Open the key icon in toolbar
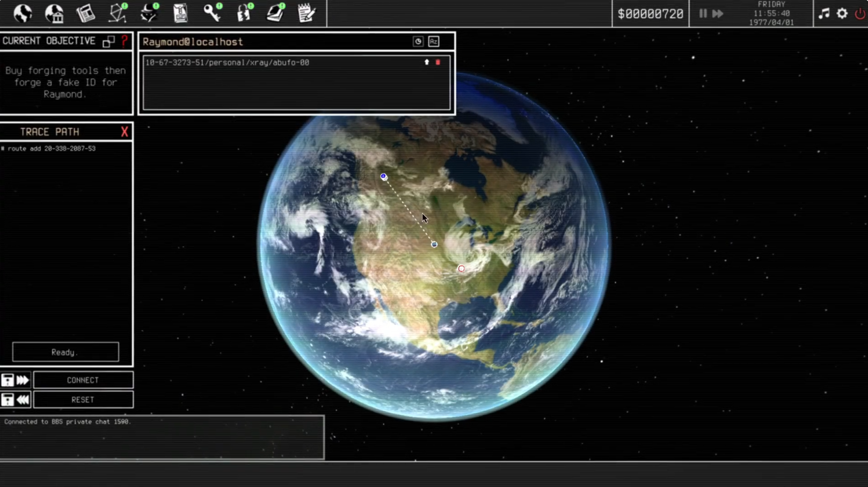The height and width of the screenshot is (487, 868). coord(212,13)
